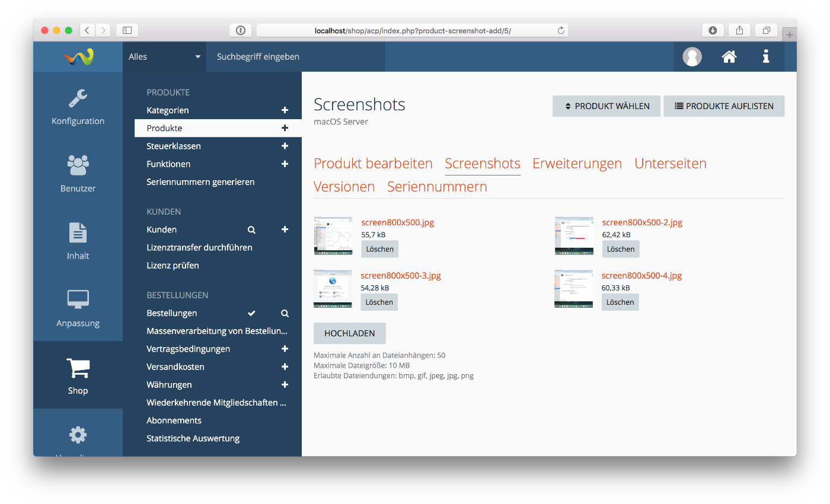Click Safari's downloads icon in toolbar
The height and width of the screenshot is (504, 830).
pos(713,30)
